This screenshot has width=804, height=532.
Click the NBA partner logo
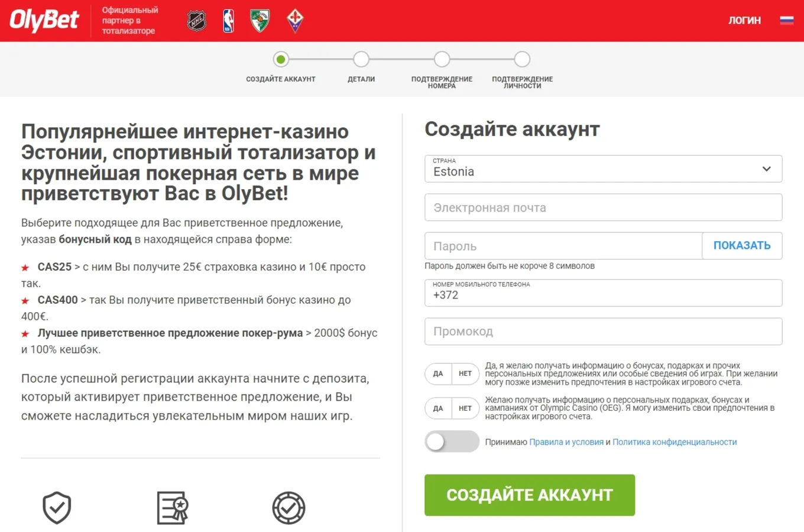pos(228,21)
